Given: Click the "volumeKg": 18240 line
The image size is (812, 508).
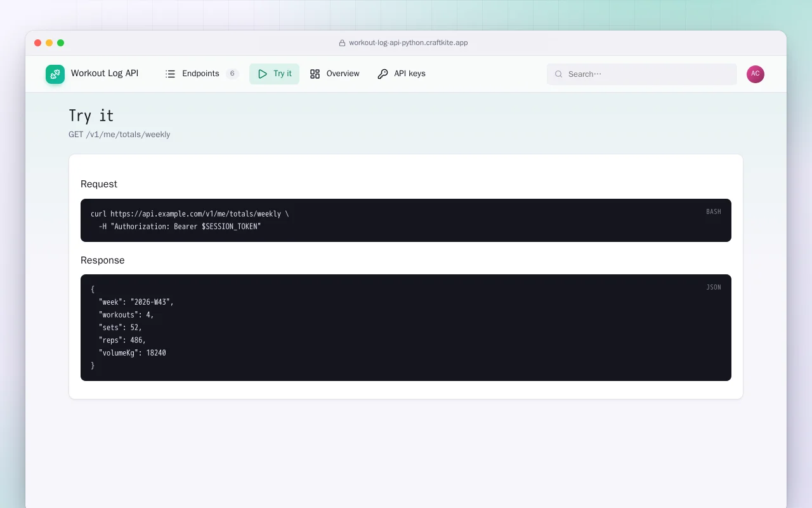Looking at the screenshot, I should pos(133,353).
